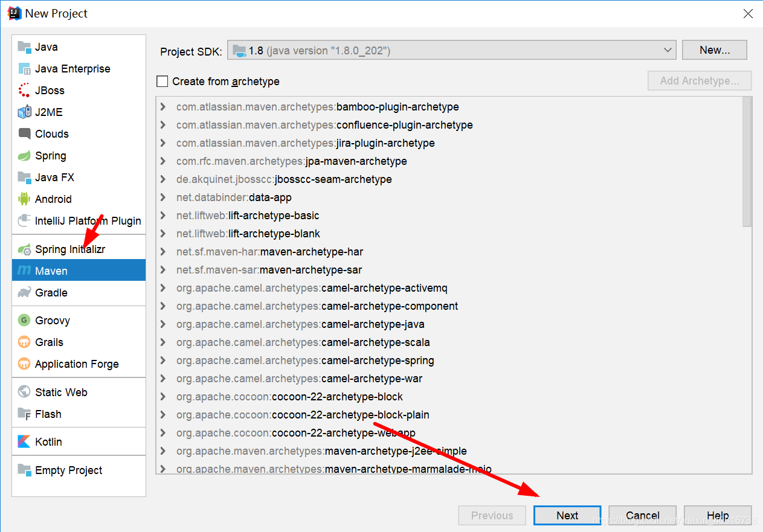Select Empty Project type
Viewport: 763px width, 532px height.
pos(79,470)
